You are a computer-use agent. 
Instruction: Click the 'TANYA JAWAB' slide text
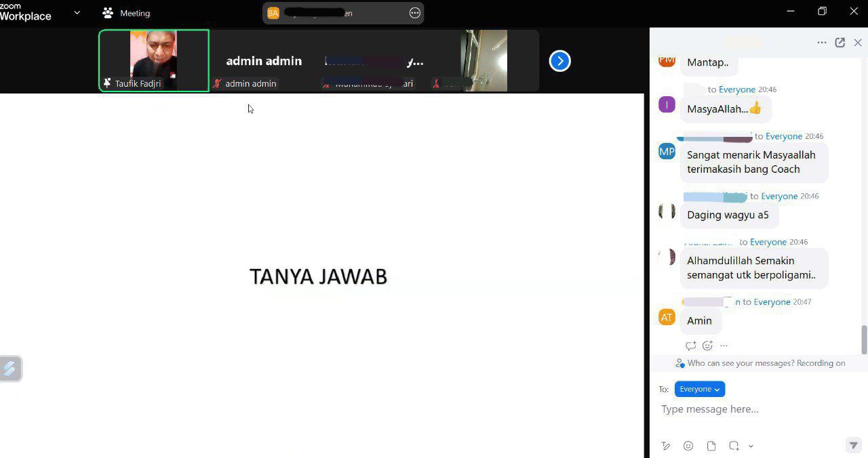point(318,276)
